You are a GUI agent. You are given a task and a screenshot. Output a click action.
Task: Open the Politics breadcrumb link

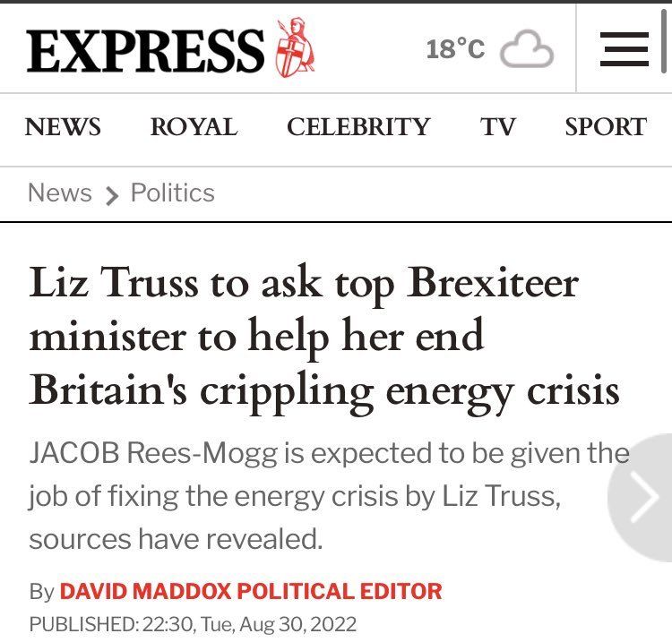173,193
